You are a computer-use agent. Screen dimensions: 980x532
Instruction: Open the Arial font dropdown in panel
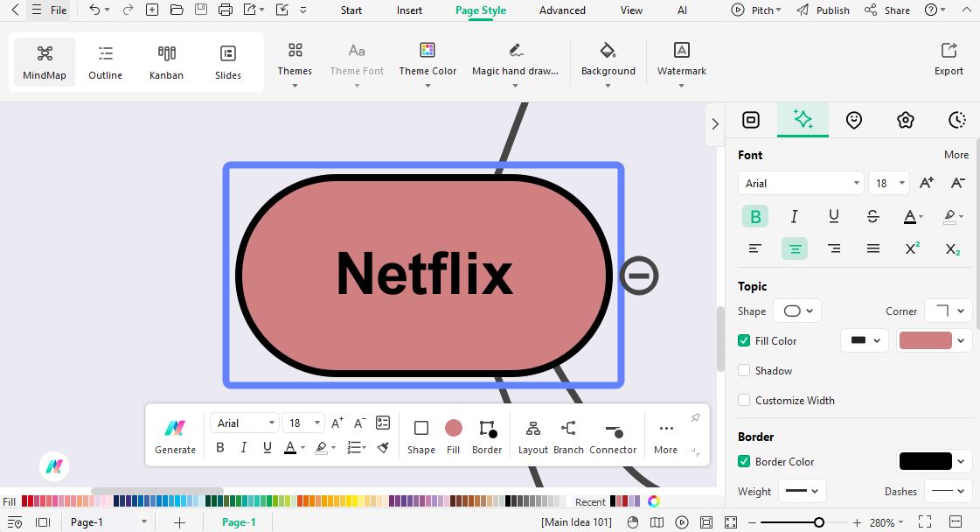[802, 184]
